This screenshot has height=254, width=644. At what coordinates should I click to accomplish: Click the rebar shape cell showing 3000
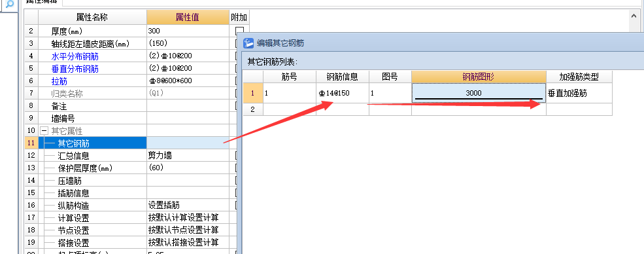pos(479,94)
